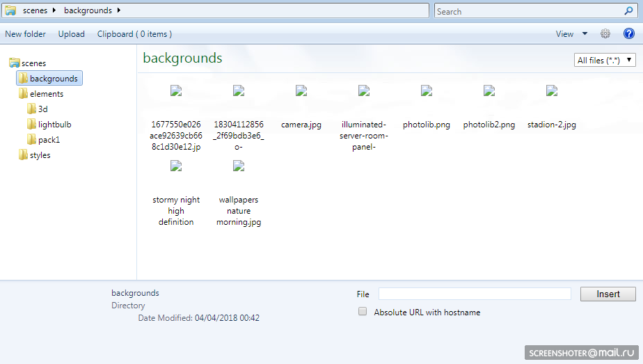643x364 pixels.
Task: Click the backgrounds heading above the file list
Action: tap(182, 58)
